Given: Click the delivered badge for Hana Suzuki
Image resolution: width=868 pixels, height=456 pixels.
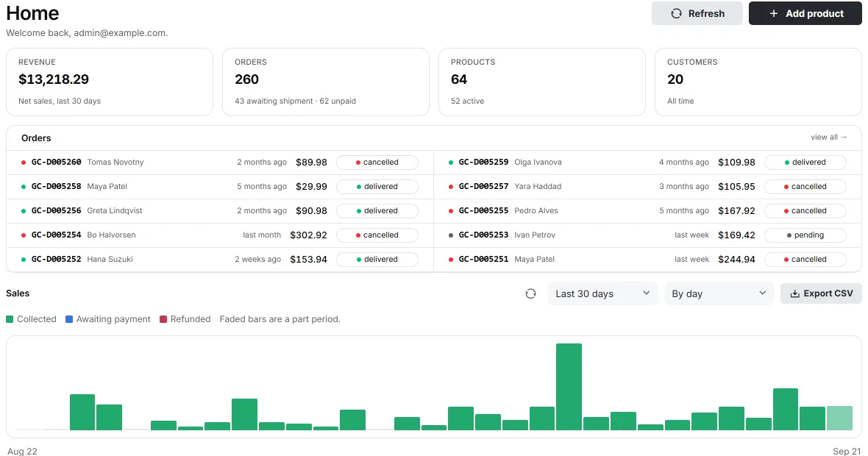Looking at the screenshot, I should [377, 259].
